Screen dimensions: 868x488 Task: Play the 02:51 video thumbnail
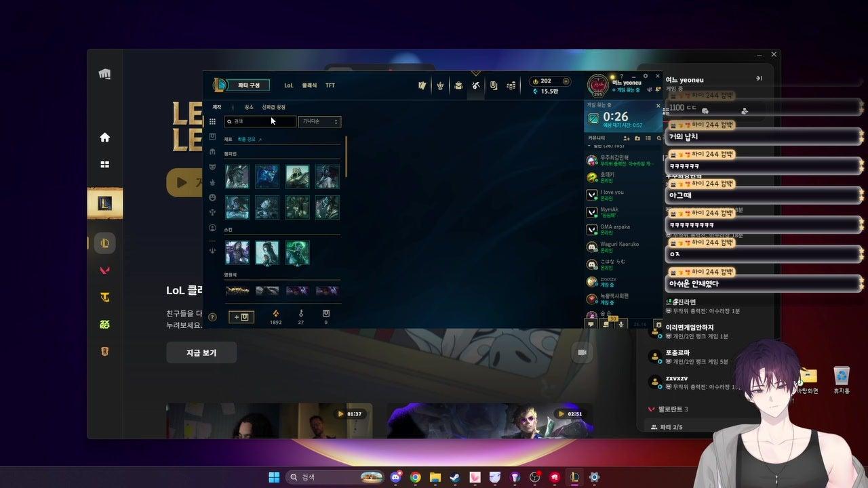tap(490, 421)
